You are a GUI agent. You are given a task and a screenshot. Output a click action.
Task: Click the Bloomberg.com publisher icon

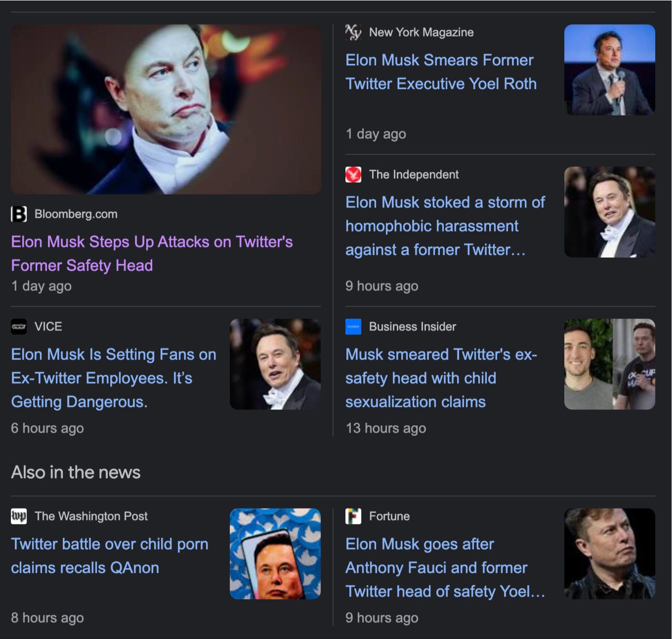point(18,214)
